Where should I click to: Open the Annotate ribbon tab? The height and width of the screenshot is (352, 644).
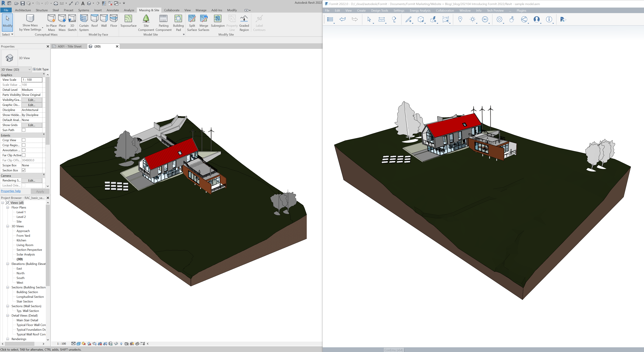113,10
